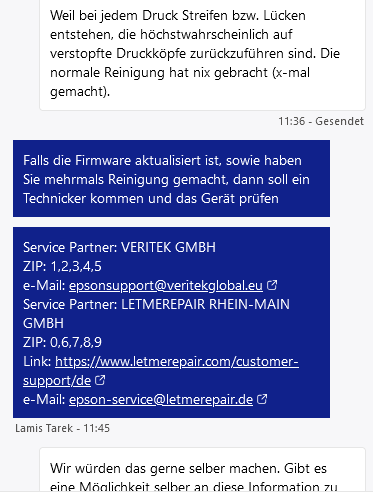Click 'e-Mail:' label before epsonsupport address
This screenshot has width=373, height=494.
click(x=44, y=286)
